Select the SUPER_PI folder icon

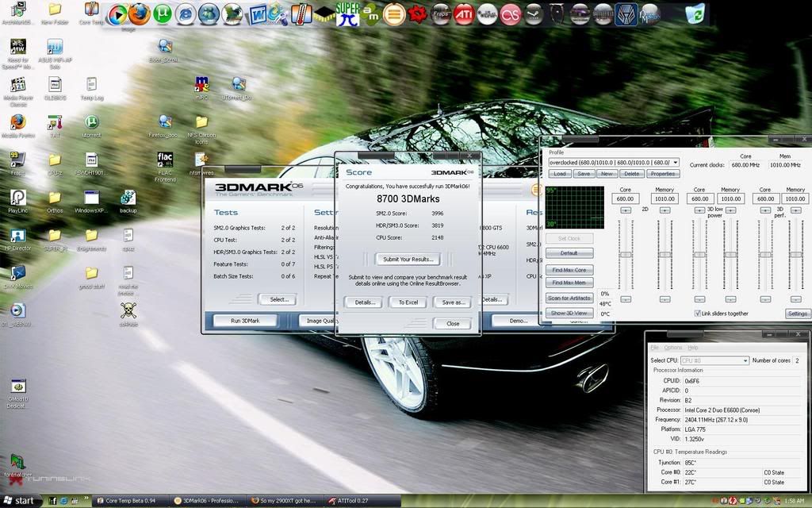[x=55, y=240]
